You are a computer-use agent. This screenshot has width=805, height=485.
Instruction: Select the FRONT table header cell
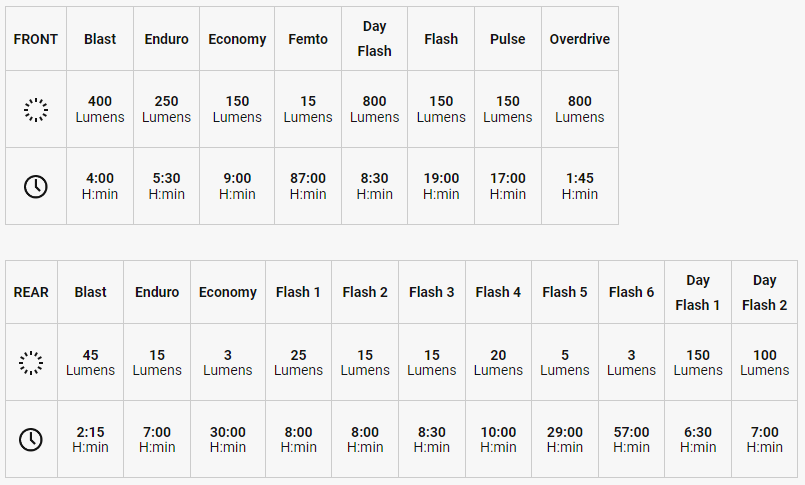(x=36, y=39)
